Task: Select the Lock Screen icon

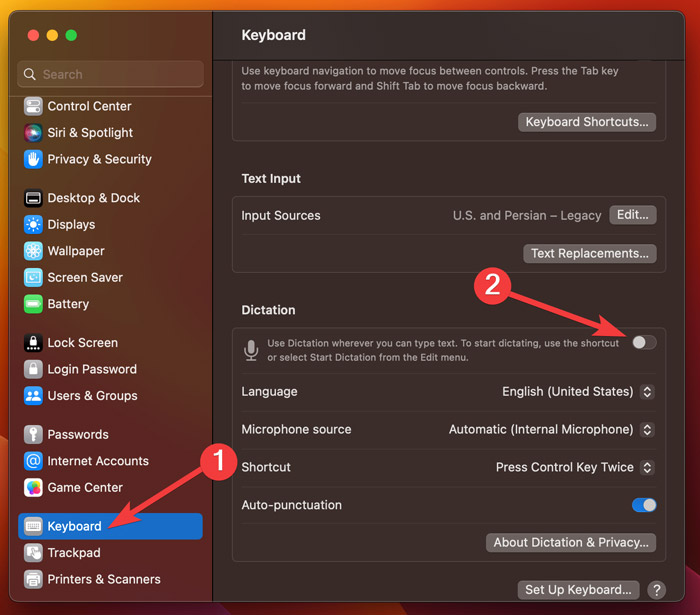Action: pos(33,343)
